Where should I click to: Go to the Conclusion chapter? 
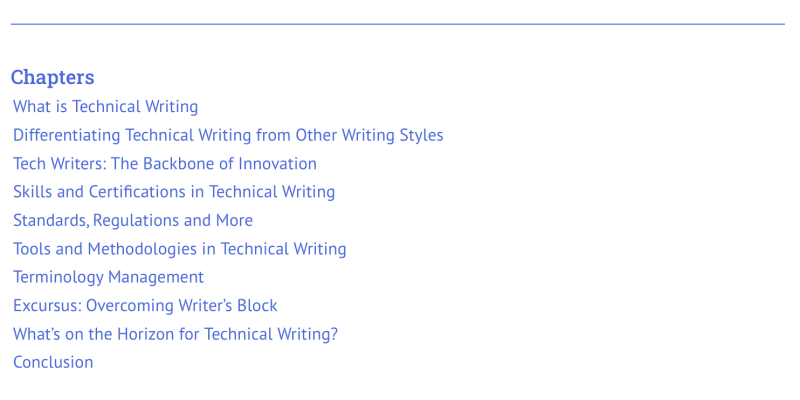point(53,362)
